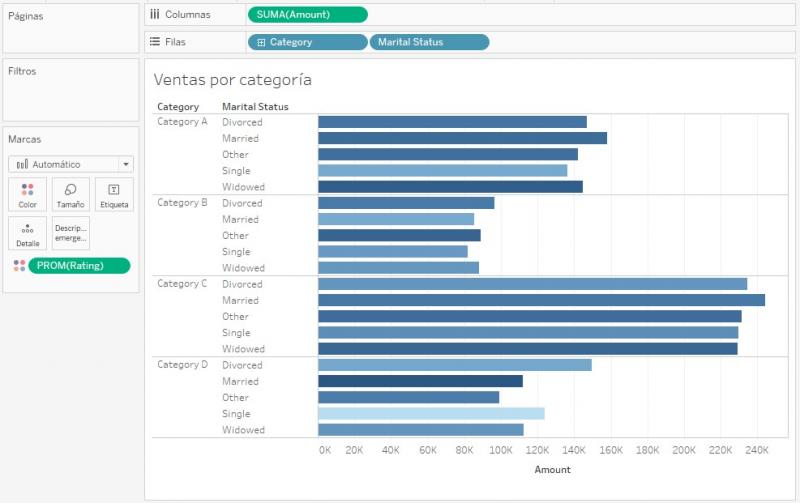
Task: Click the color dots icon beside PROM(Rating)
Action: pos(19,265)
